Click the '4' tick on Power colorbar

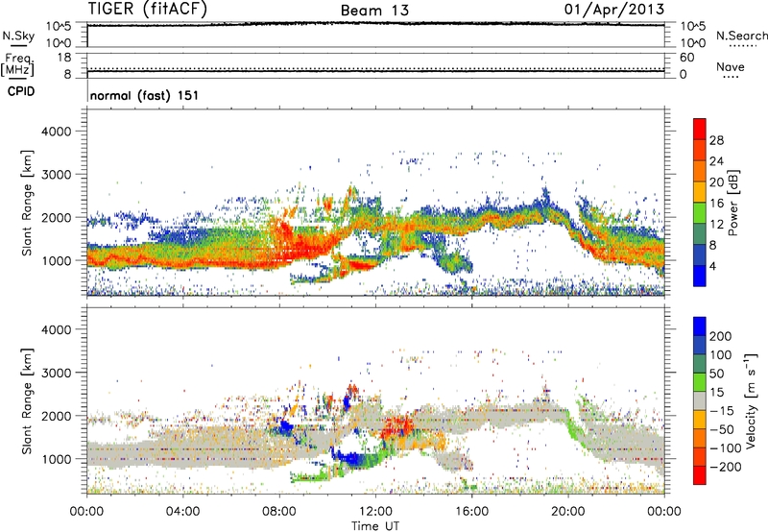click(x=712, y=266)
